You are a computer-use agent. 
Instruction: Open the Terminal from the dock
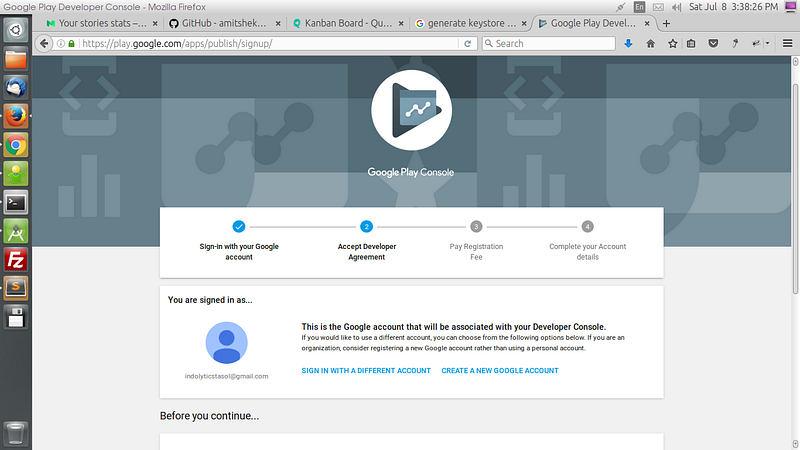(x=16, y=203)
